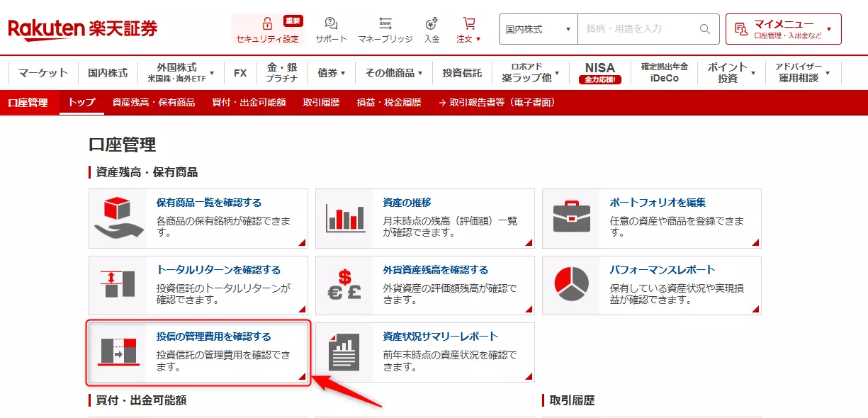The width and height of the screenshot is (868, 418).
Task: Expand the 金・銀プラチナ menu
Action: click(x=282, y=72)
